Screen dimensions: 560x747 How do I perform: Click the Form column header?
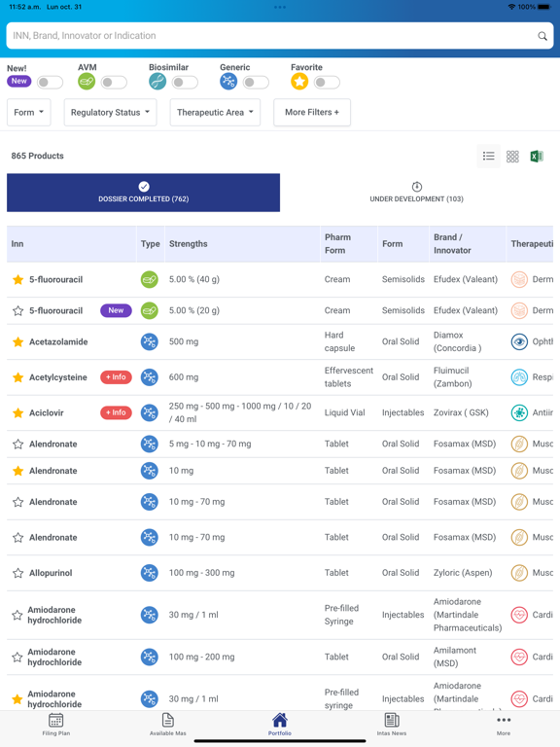click(x=403, y=244)
